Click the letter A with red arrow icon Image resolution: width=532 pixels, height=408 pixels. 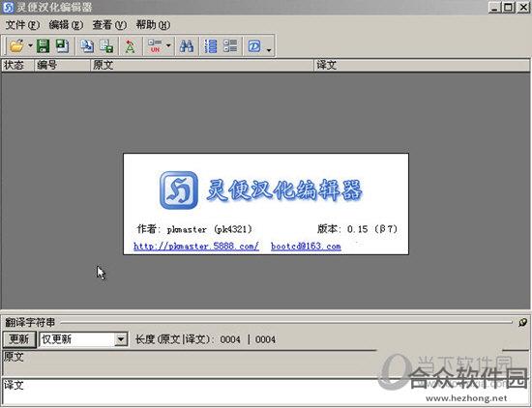(130, 46)
